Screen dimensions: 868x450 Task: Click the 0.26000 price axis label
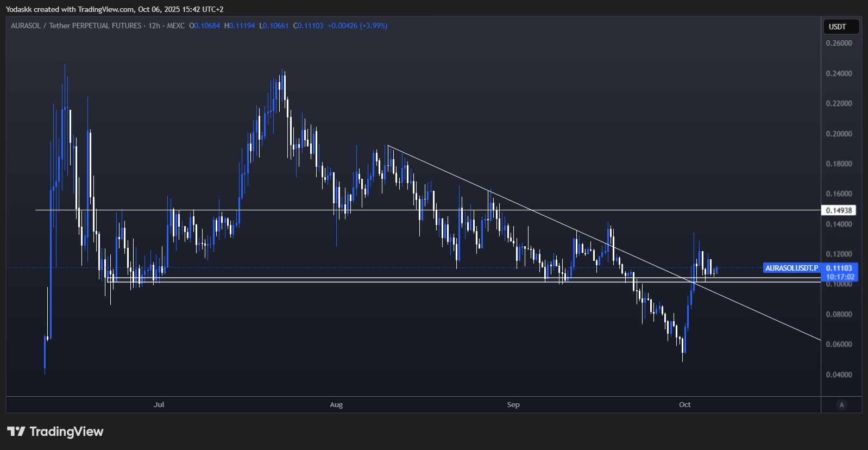(839, 43)
